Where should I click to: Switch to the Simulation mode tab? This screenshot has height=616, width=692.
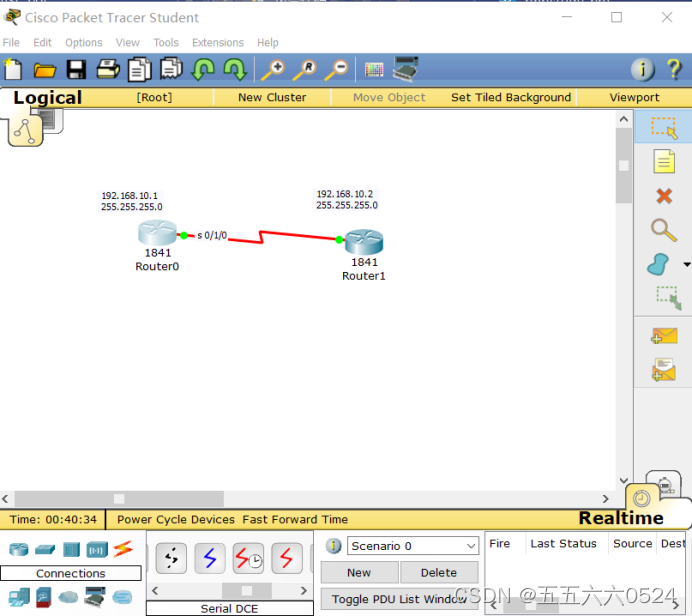665,484
